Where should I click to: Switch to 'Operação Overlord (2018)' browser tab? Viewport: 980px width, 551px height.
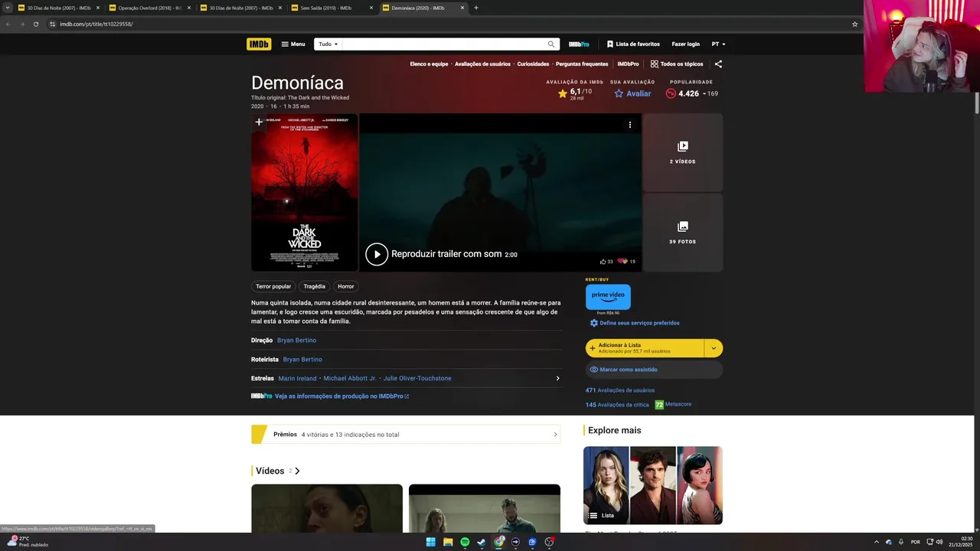[x=149, y=8]
